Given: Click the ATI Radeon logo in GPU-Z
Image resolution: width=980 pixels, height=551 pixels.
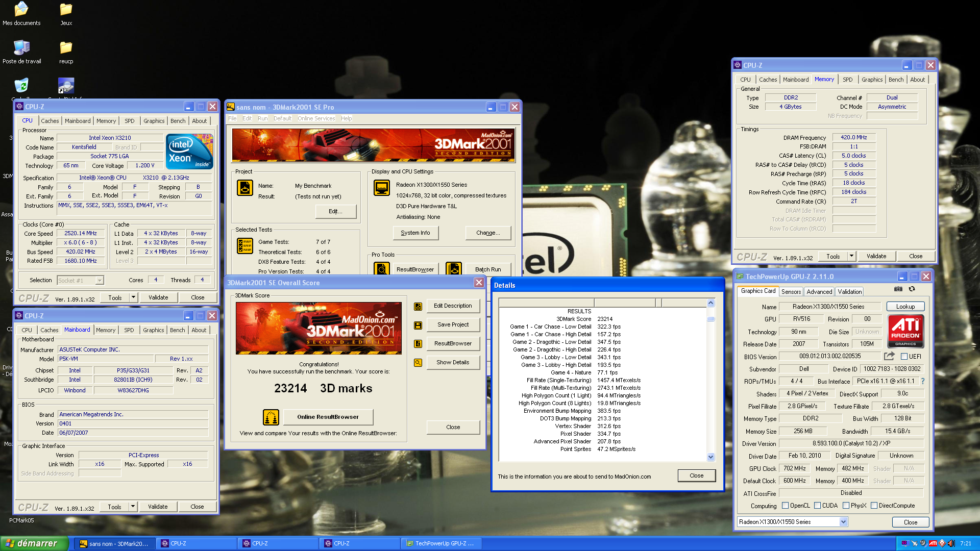Looking at the screenshot, I should (x=905, y=332).
